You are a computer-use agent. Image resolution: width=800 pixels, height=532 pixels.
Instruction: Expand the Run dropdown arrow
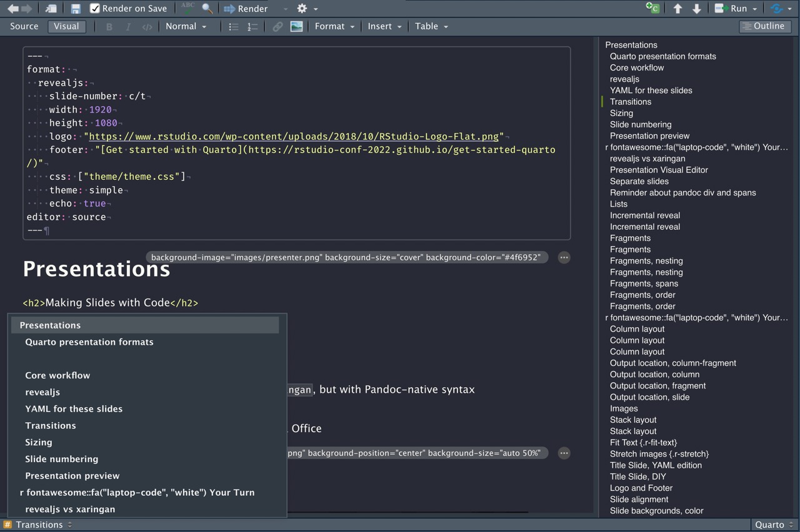(x=755, y=9)
